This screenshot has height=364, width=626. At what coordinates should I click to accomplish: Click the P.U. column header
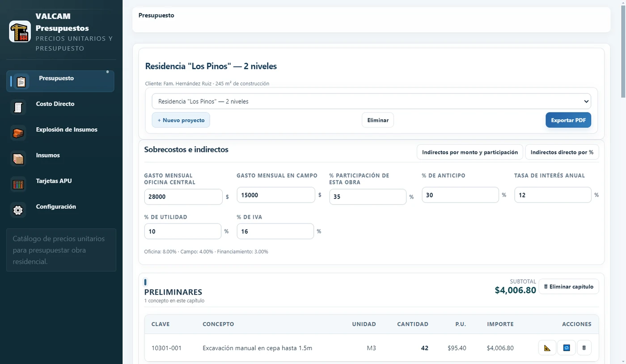461,324
